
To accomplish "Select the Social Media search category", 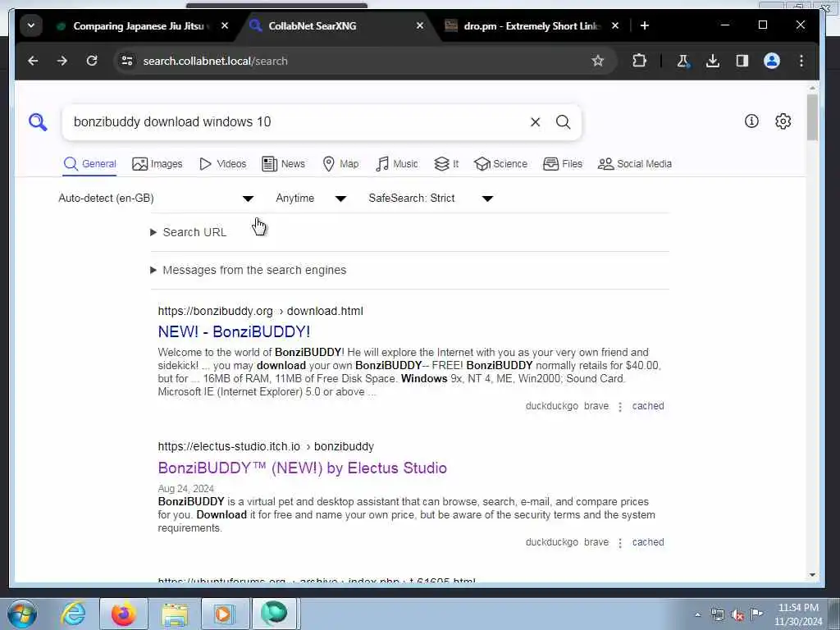I will click(x=635, y=164).
